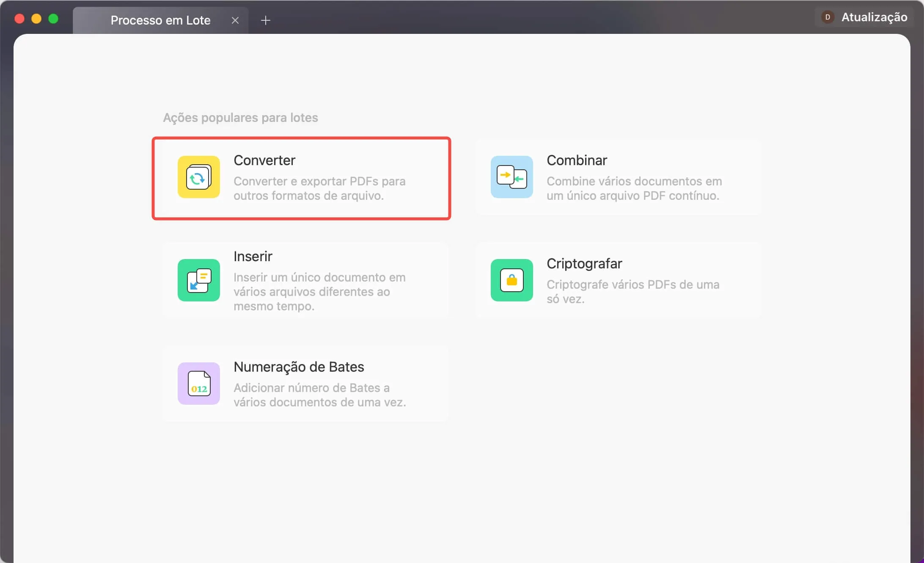Image resolution: width=924 pixels, height=563 pixels.
Task: Click the green Inserir insert icon
Action: point(198,280)
